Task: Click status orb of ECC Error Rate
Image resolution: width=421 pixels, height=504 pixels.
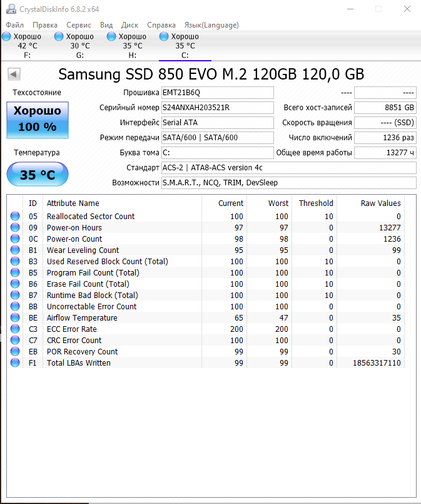Action: [x=15, y=329]
